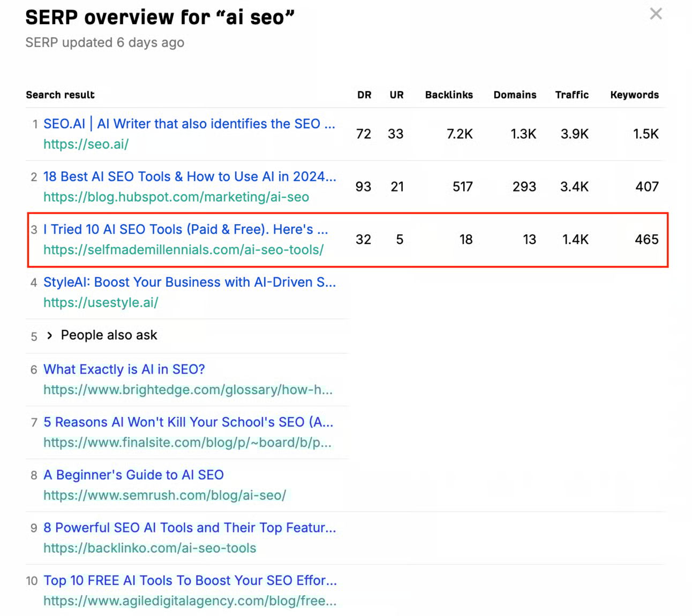The width and height of the screenshot is (692, 616).
Task: Click the 3.9K traffic value
Action: click(x=575, y=134)
